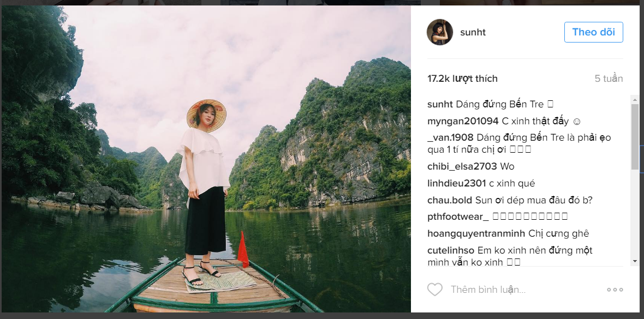Open chau.bold's profile link

pyautogui.click(x=450, y=200)
